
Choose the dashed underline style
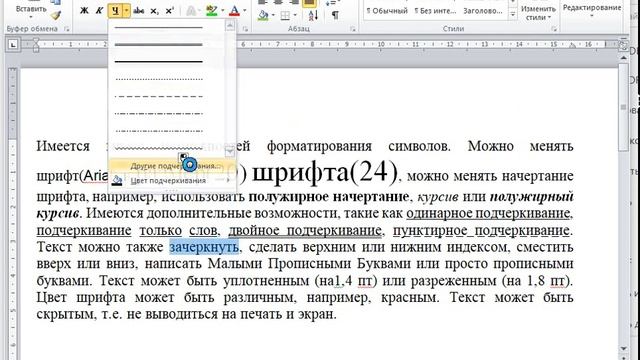[x=158, y=97]
